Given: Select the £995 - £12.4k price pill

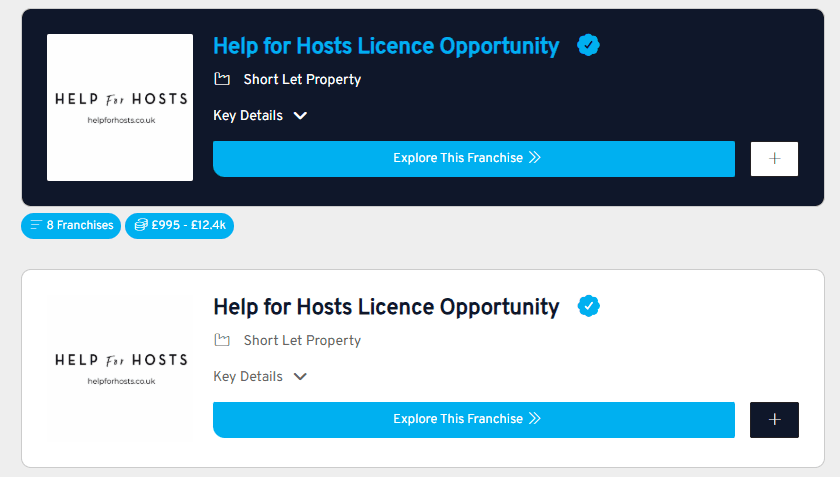Looking at the screenshot, I should 179,226.
